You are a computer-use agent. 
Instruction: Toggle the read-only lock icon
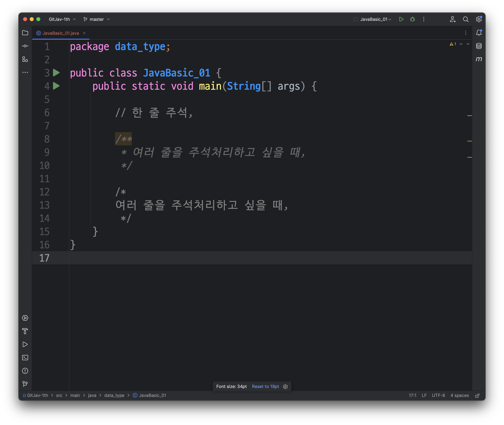[x=477, y=396]
